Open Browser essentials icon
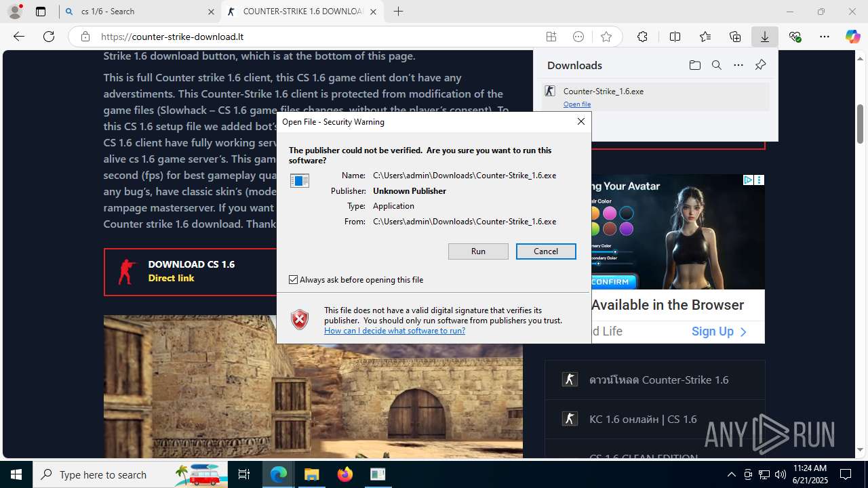The image size is (868, 488). (795, 37)
